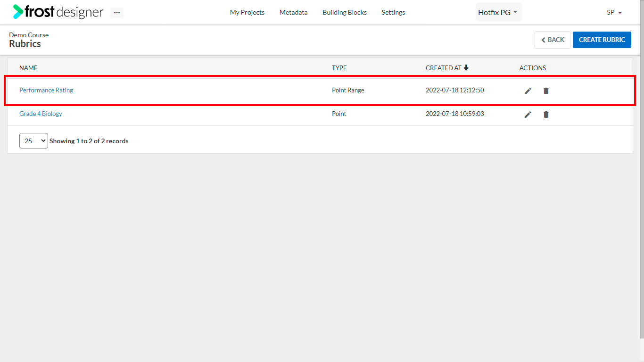Sort by the Type column header
Image resolution: width=644 pixels, height=362 pixels.
pos(339,68)
